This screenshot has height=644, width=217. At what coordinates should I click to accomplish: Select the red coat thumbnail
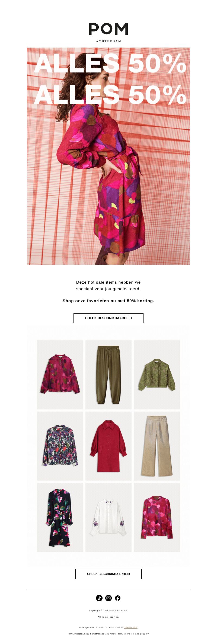tap(108, 446)
